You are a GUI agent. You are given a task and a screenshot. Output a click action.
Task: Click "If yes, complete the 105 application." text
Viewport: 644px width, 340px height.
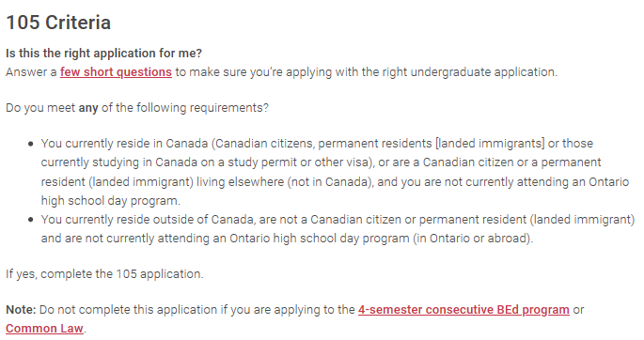pyautogui.click(x=104, y=274)
